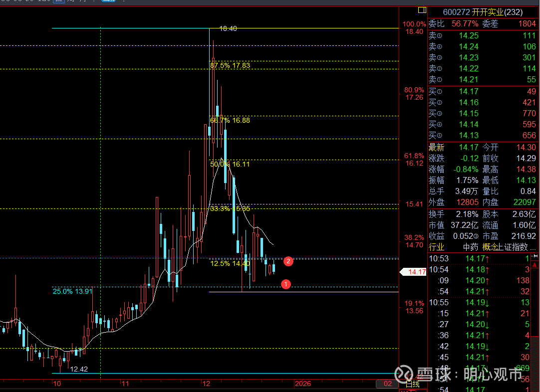The height and width of the screenshot is (392, 540).
Task: Select sell level 1 price 14.21
Action: 468,79
